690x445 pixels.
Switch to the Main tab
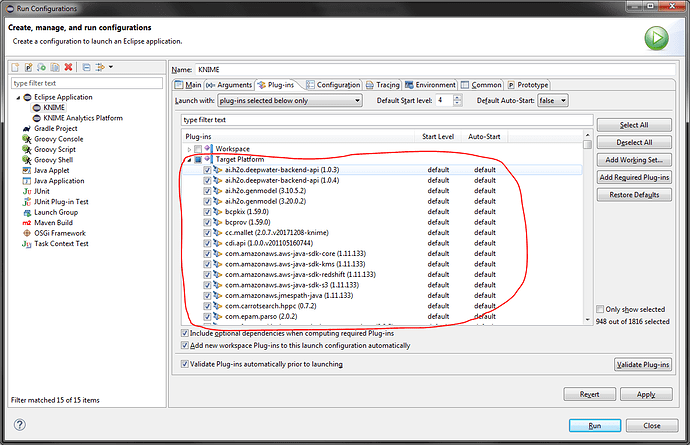[x=188, y=85]
